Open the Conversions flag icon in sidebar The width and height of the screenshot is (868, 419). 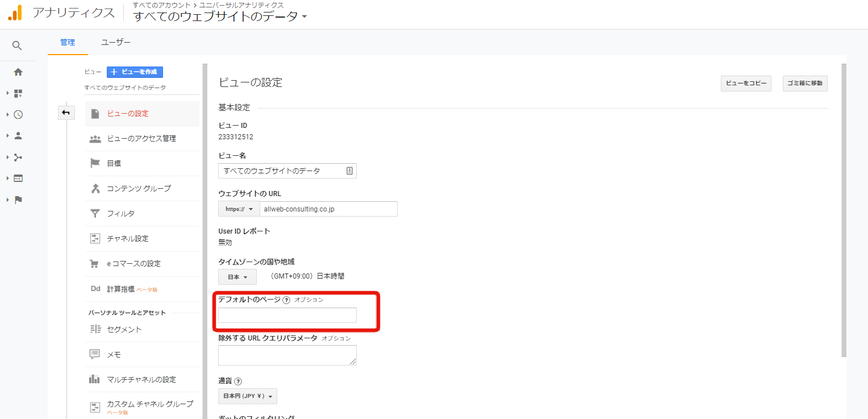18,200
